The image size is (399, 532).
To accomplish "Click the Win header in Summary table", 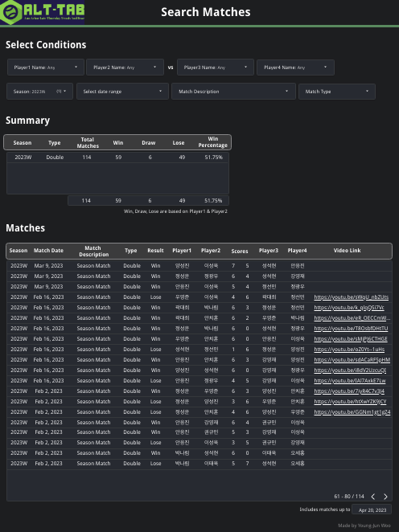I will pyautogui.click(x=118, y=143).
